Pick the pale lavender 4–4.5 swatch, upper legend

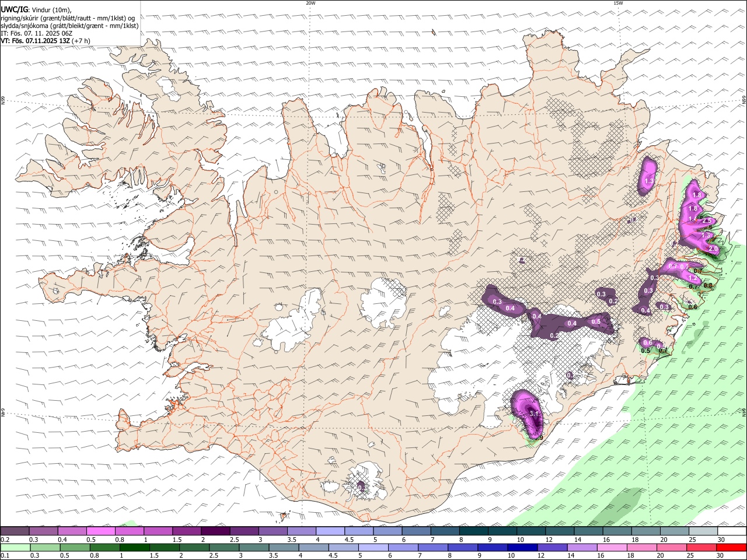(x=330, y=531)
